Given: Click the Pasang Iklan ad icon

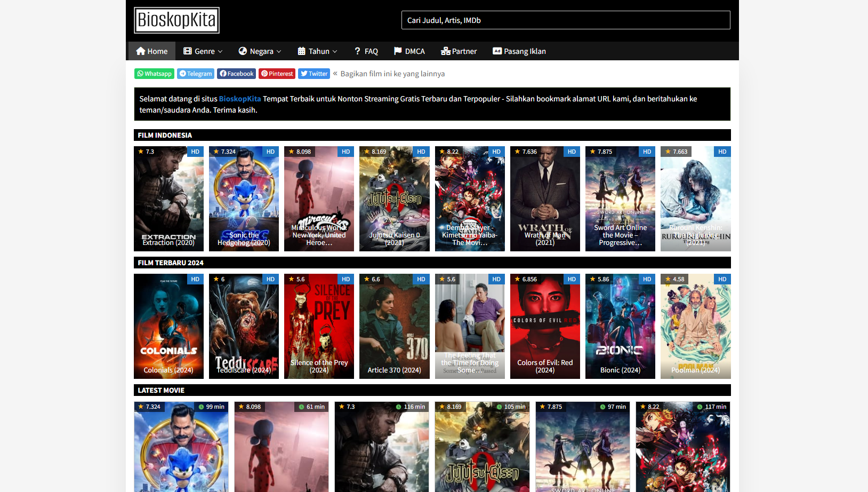Looking at the screenshot, I should coord(497,51).
